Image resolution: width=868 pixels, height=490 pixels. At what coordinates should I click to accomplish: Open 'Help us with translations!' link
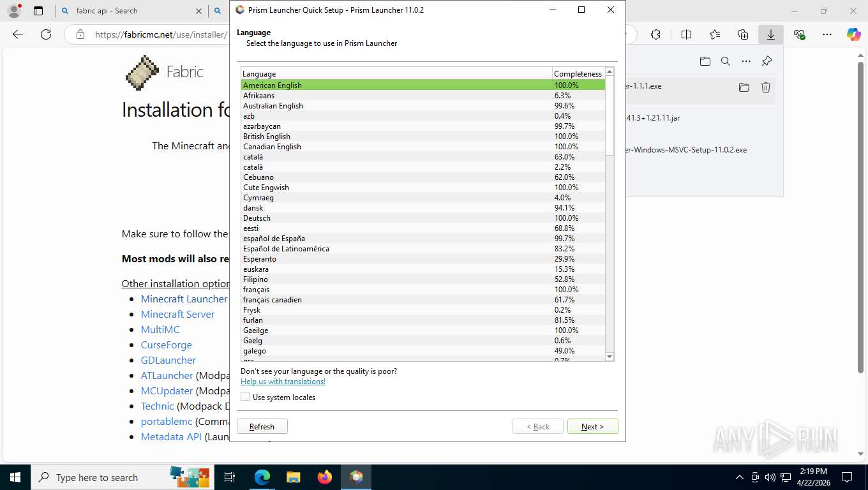(x=283, y=382)
